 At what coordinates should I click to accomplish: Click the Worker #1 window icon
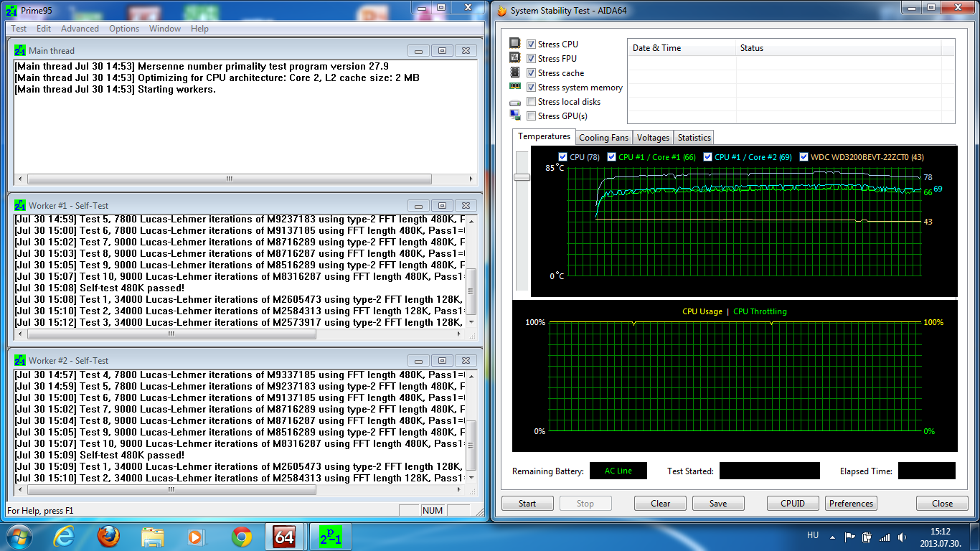[20, 206]
